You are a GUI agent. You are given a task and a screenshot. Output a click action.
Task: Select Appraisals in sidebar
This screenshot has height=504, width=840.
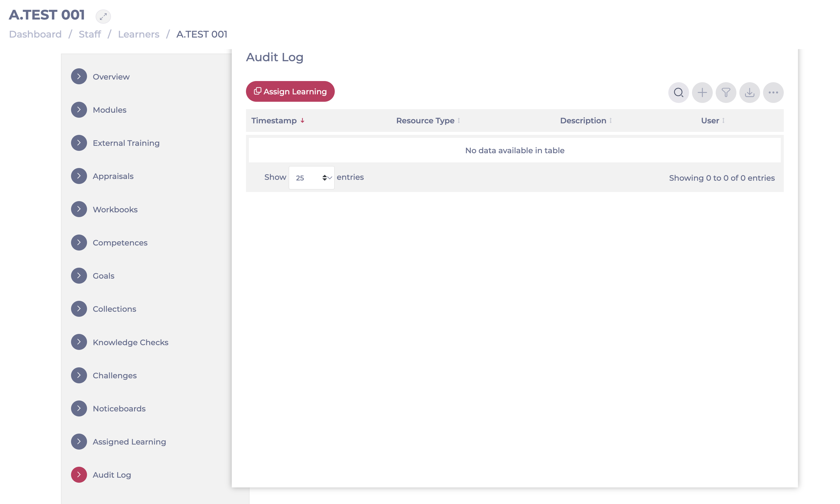click(113, 176)
